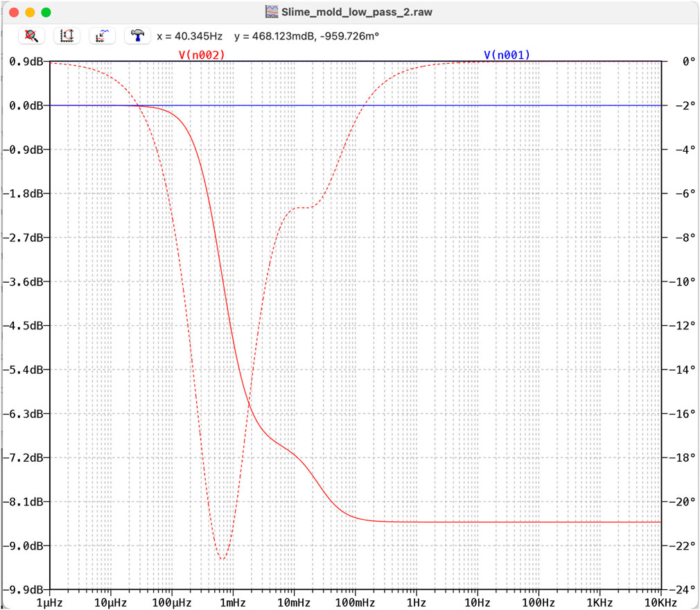Close the waveform window with red button
Screen dimensions: 700x610
point(14,12)
